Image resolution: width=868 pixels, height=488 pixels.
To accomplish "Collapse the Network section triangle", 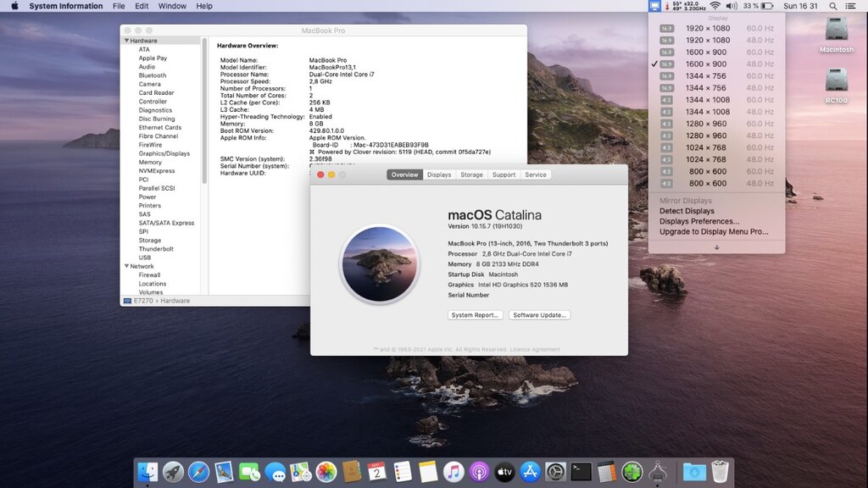I will (127, 266).
